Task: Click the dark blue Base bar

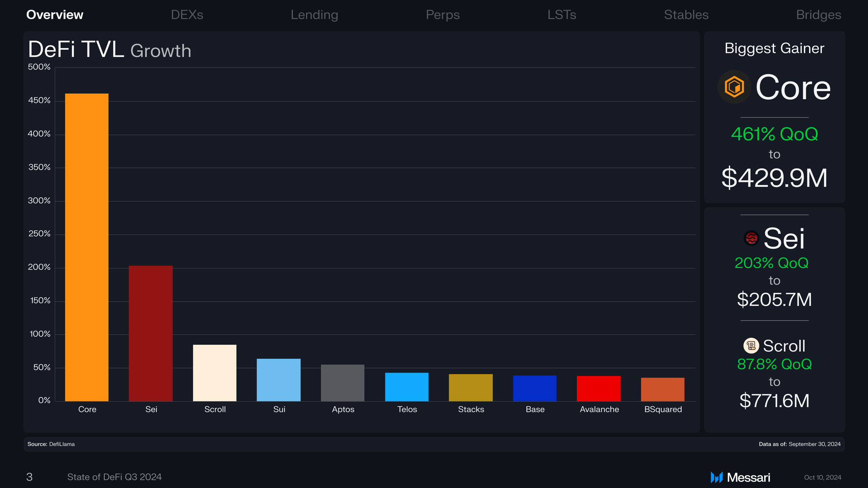Action: (x=535, y=388)
